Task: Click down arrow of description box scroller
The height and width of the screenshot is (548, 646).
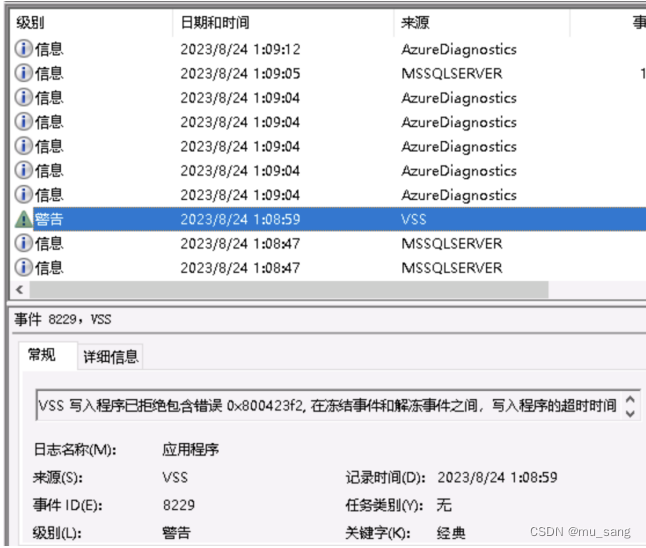Action: point(630,413)
